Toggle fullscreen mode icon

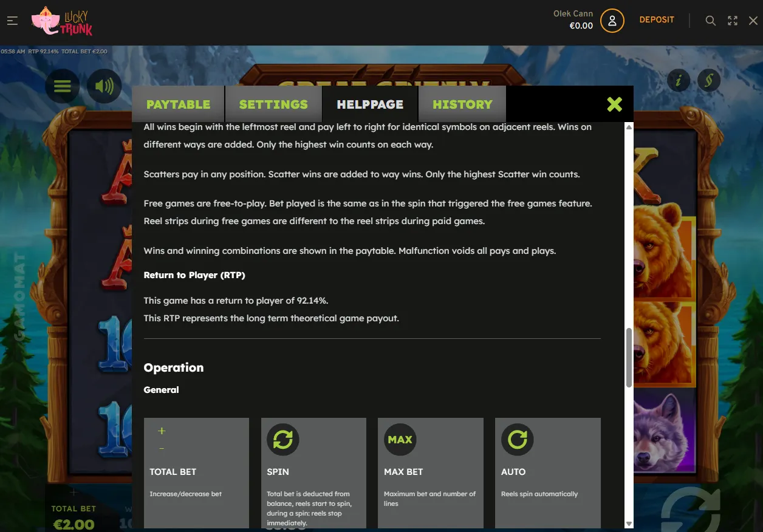point(733,21)
